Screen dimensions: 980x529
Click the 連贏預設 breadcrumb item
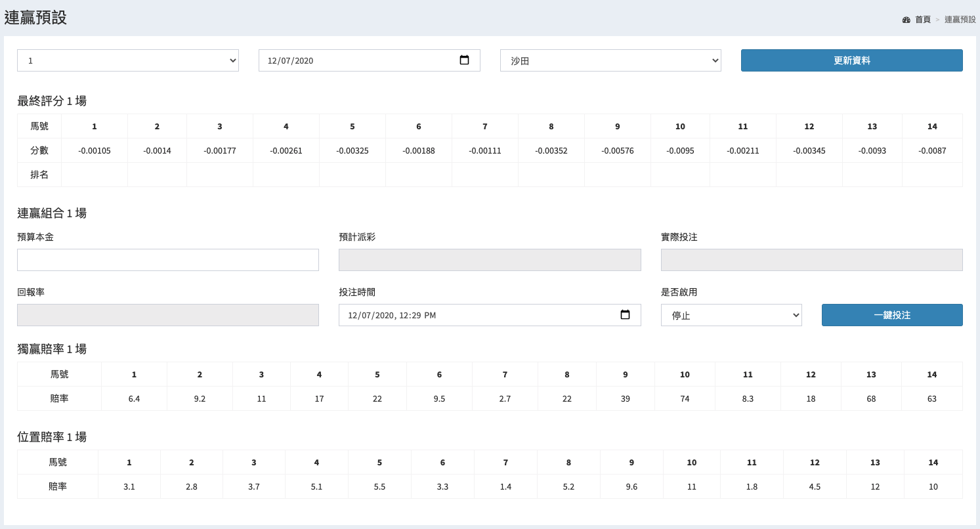[x=960, y=20]
